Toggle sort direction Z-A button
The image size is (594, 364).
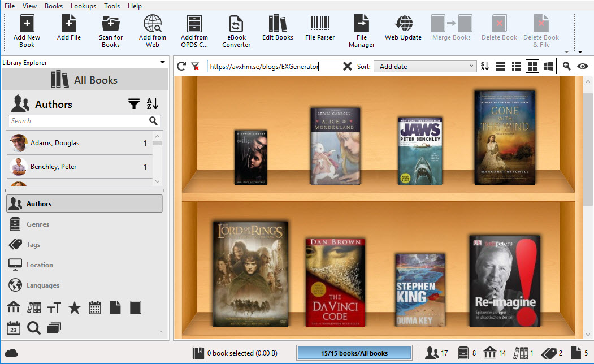[x=484, y=66]
